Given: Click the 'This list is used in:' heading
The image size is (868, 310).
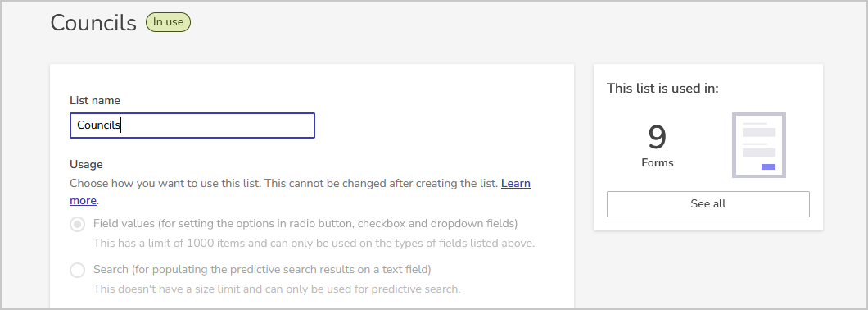Looking at the screenshot, I should pos(662,89).
